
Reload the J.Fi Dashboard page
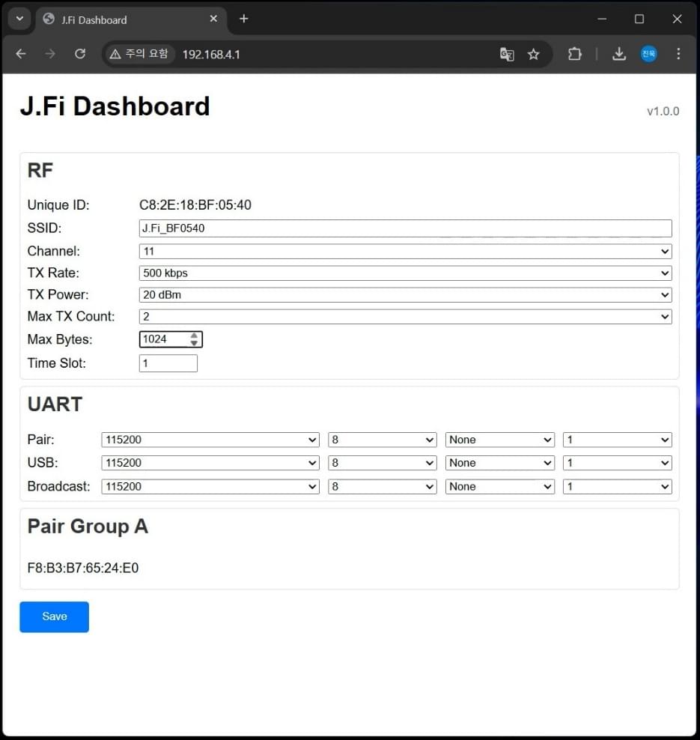80,54
